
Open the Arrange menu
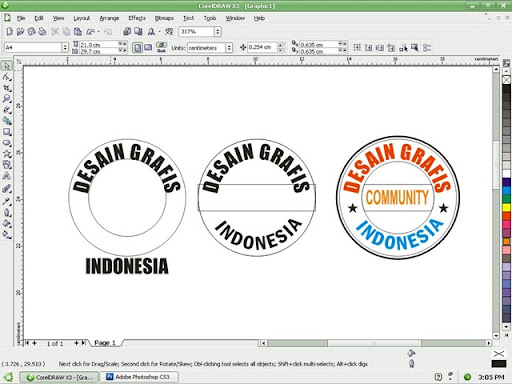pyautogui.click(x=109, y=18)
